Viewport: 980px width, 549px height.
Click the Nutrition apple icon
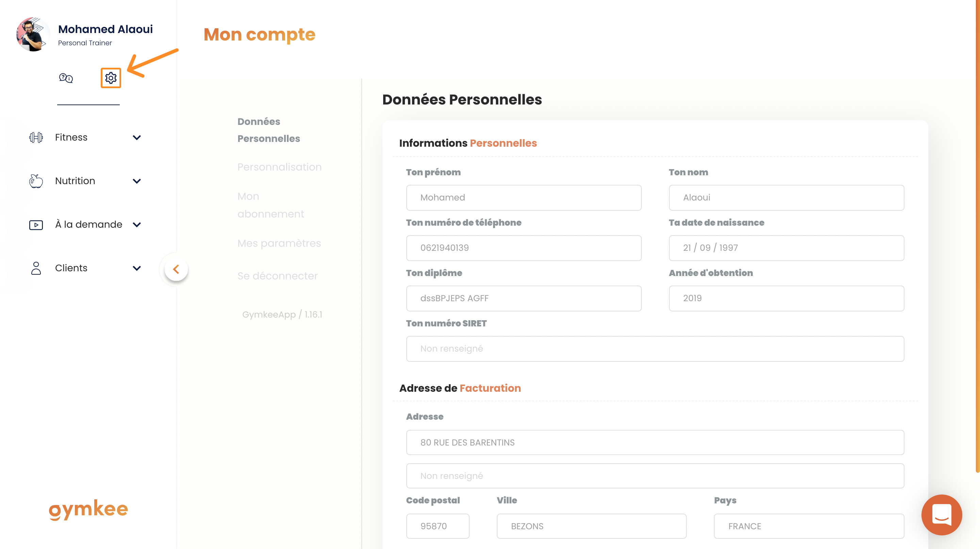[36, 181]
